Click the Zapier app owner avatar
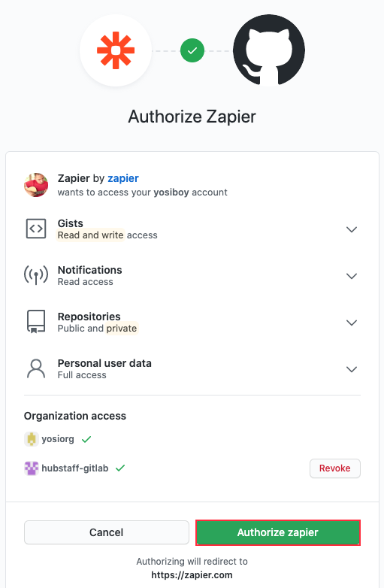The image size is (384, 588). pyautogui.click(x=36, y=185)
